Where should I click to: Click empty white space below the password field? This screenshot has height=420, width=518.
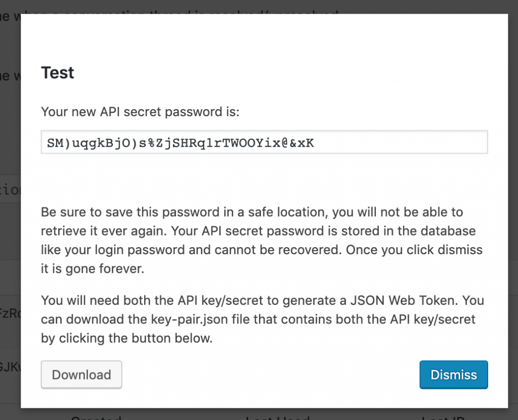(x=263, y=177)
